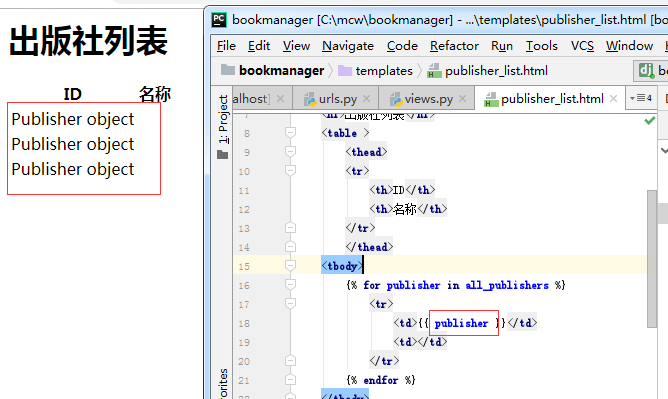Collapse the thead fold marker on line 9
This screenshot has width=668, height=399.
pos(290,152)
